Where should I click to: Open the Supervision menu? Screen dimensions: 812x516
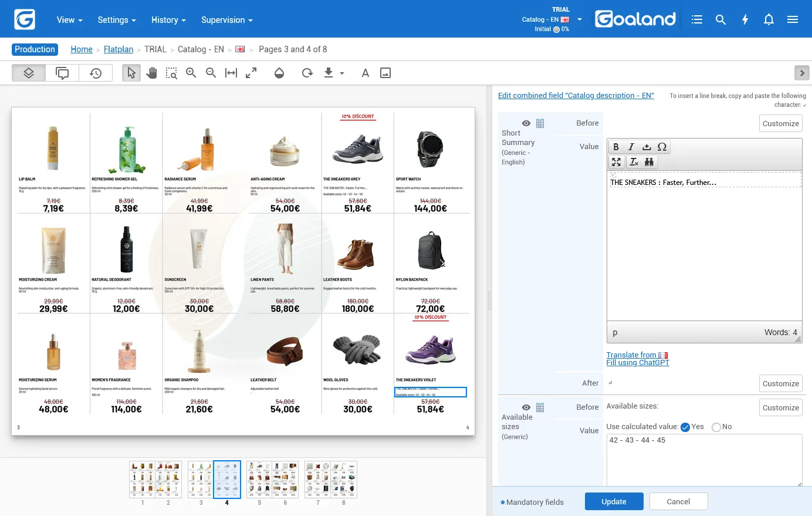pyautogui.click(x=227, y=20)
